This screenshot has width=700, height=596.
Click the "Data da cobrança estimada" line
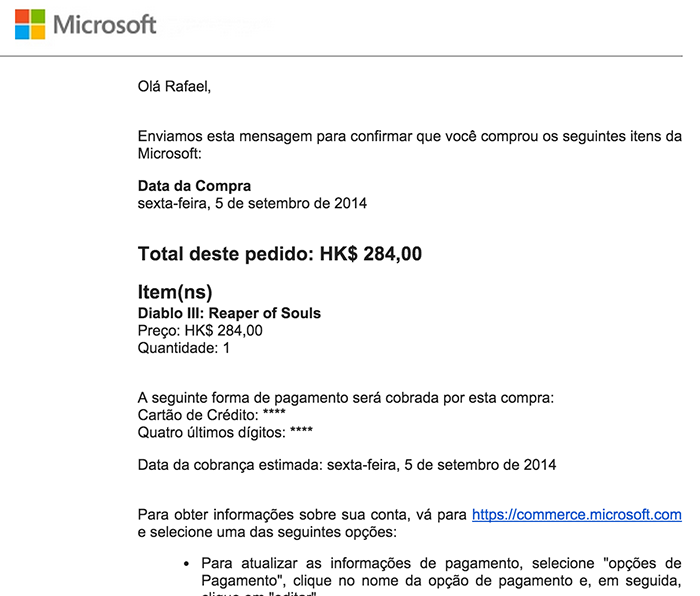(346, 465)
